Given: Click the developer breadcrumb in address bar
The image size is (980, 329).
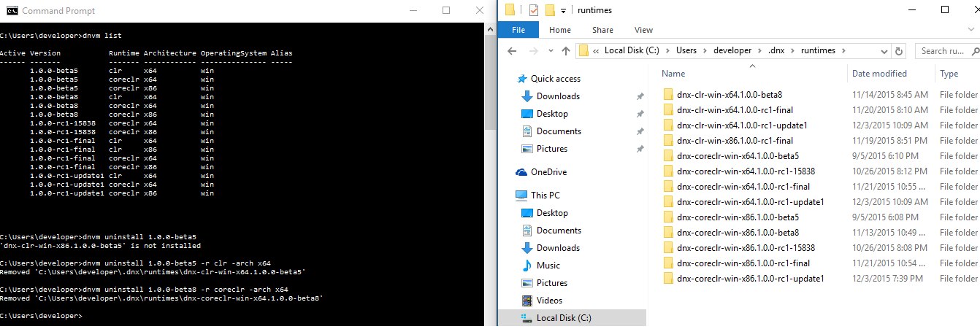Looking at the screenshot, I should (732, 51).
